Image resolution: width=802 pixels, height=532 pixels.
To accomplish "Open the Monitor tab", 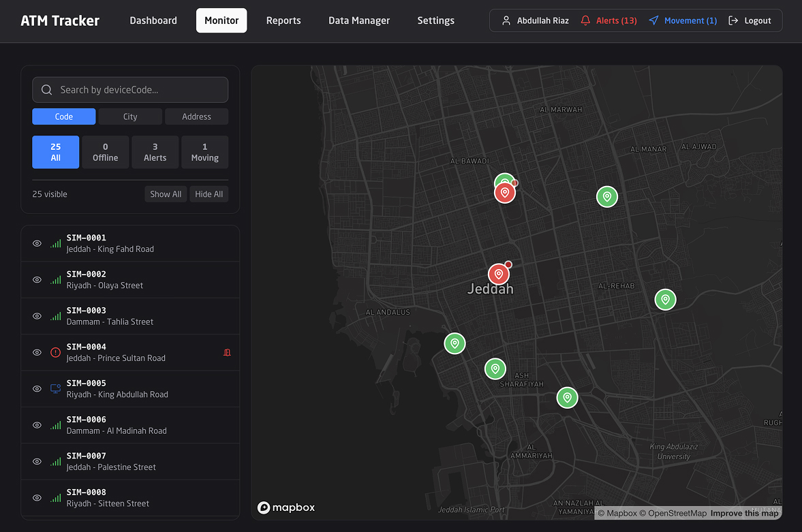I will pos(221,20).
